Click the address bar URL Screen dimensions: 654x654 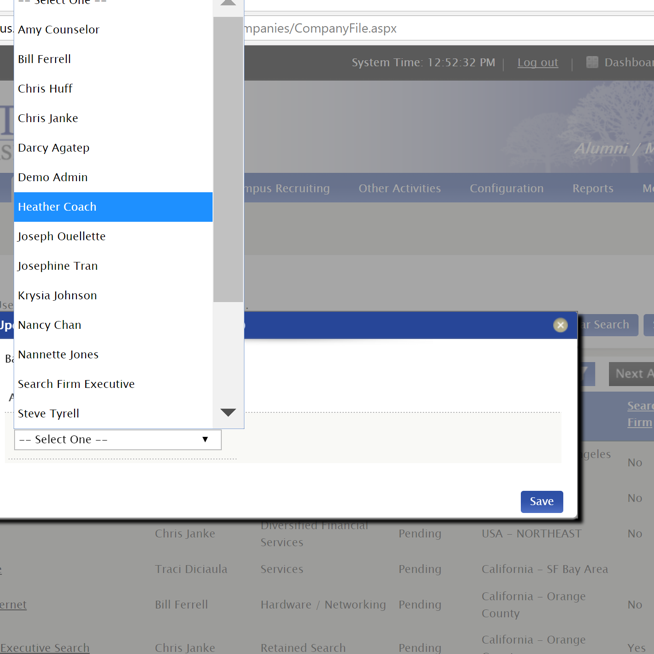(x=320, y=28)
